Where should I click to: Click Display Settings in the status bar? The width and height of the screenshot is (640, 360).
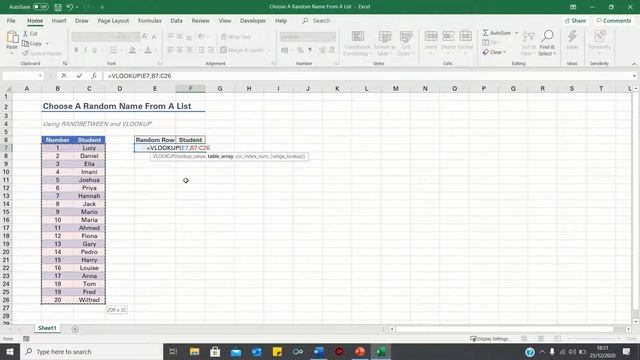489,339
